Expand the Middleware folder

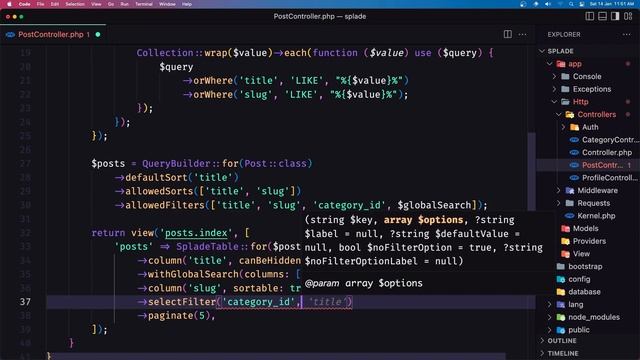(x=559, y=190)
